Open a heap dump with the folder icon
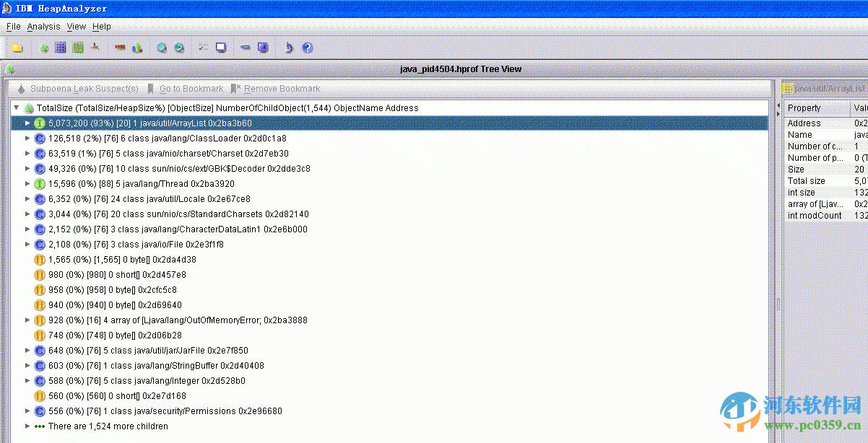The image size is (868, 443). point(17,47)
